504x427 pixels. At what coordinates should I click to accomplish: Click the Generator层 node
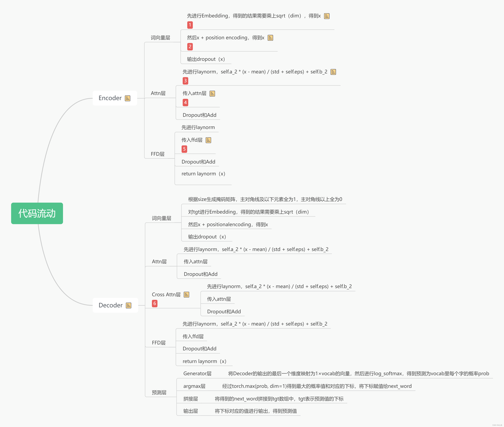click(x=197, y=373)
